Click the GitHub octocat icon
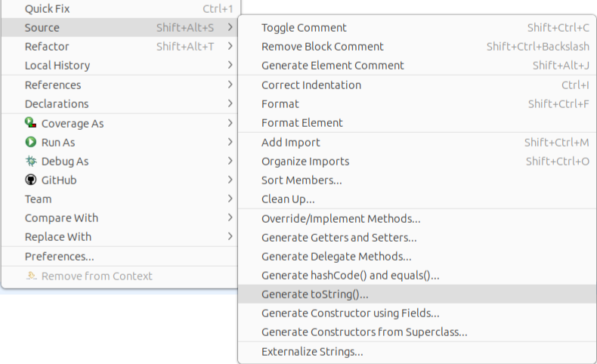 click(x=31, y=180)
